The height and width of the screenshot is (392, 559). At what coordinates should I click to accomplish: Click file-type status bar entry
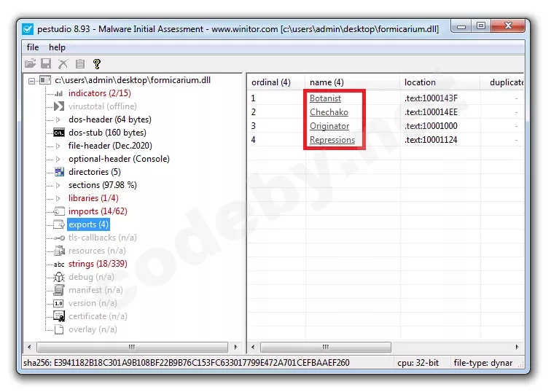pos(483,363)
